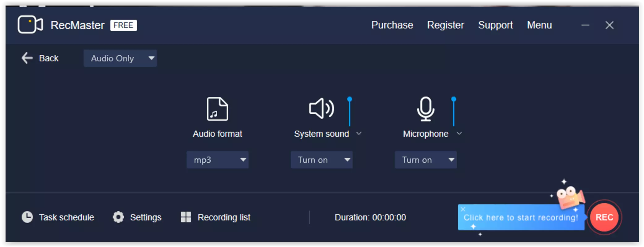Click the RecMaster title text
The height and width of the screenshot is (247, 644).
point(78,25)
